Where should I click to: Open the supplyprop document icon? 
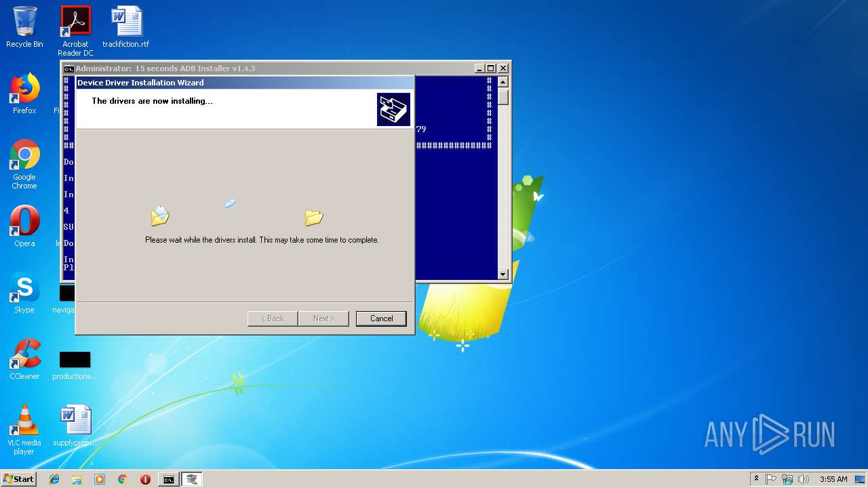[x=75, y=426]
